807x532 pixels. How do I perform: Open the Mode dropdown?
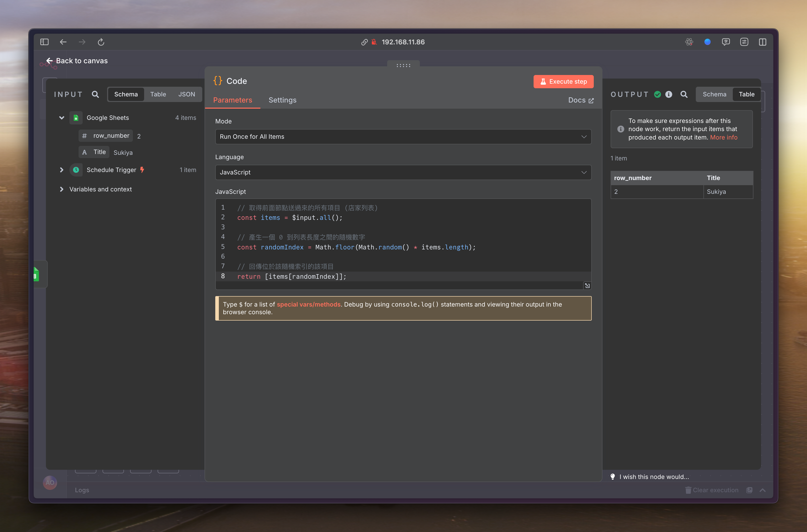pos(403,137)
